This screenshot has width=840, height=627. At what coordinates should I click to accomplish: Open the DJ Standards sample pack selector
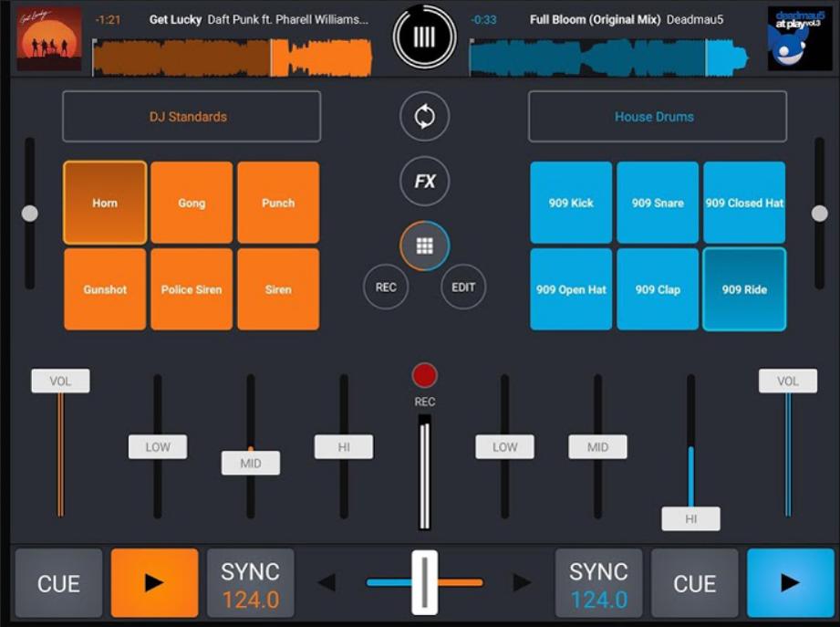(192, 116)
